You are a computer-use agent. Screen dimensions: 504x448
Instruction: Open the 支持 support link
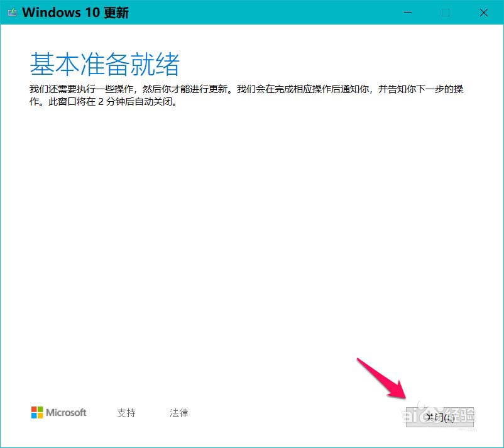pos(126,413)
